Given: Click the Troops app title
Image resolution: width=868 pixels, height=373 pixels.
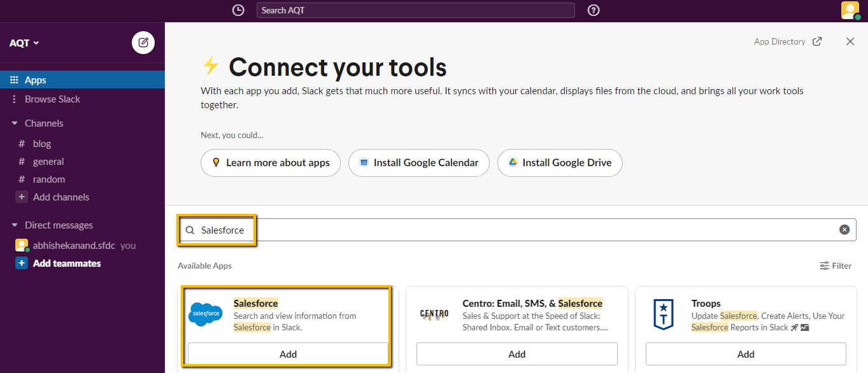Looking at the screenshot, I should [706, 304].
